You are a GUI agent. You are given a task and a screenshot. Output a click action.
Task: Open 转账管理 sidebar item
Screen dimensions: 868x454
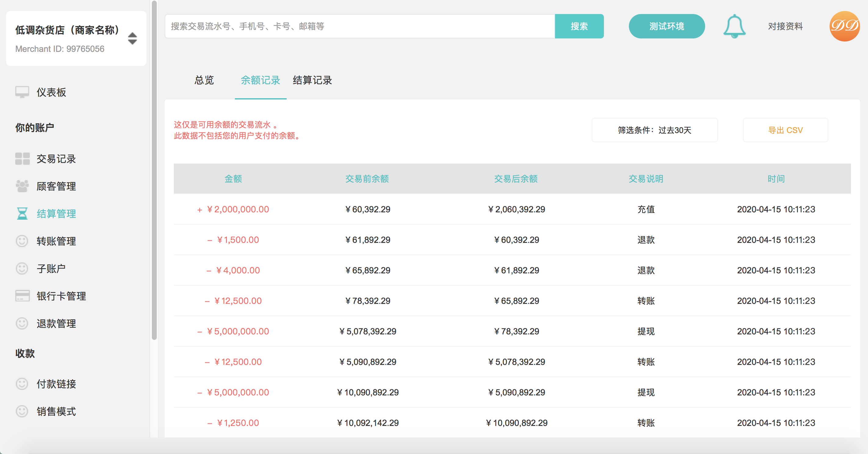pyautogui.click(x=56, y=241)
